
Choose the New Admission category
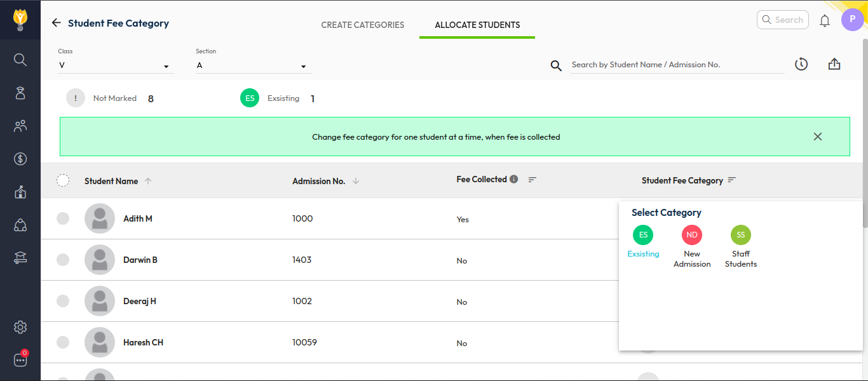(x=692, y=236)
